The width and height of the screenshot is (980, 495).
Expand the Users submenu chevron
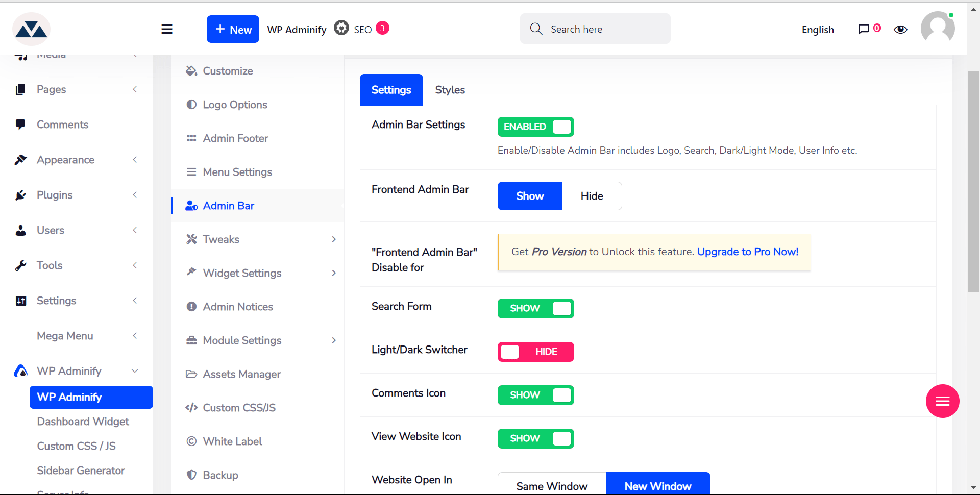point(135,230)
